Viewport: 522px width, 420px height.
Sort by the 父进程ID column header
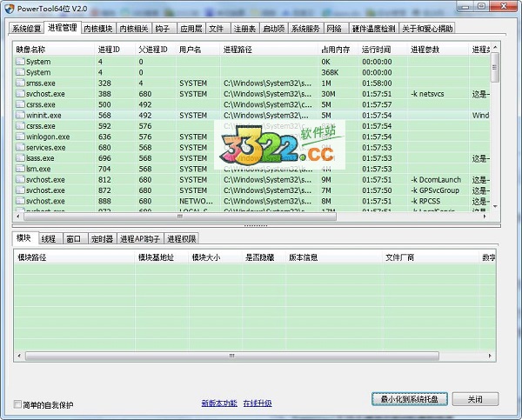click(156, 50)
